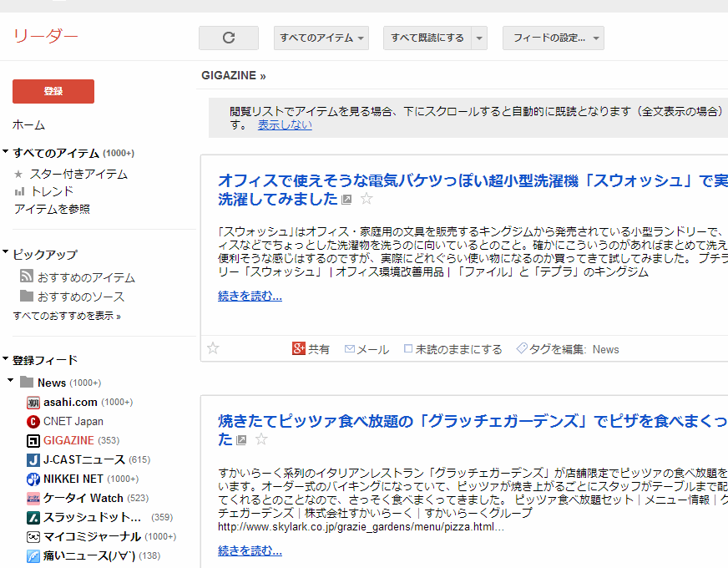Click the メール envelope icon
The image size is (728, 568).
350,349
